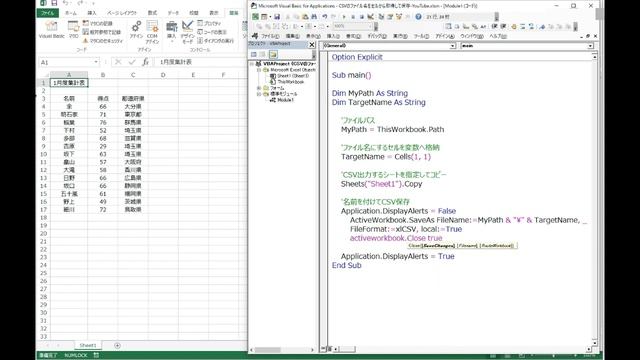This screenshot has height=360, width=640.
Task: Open Excel File (ファイル) tab
Action: tap(48, 13)
